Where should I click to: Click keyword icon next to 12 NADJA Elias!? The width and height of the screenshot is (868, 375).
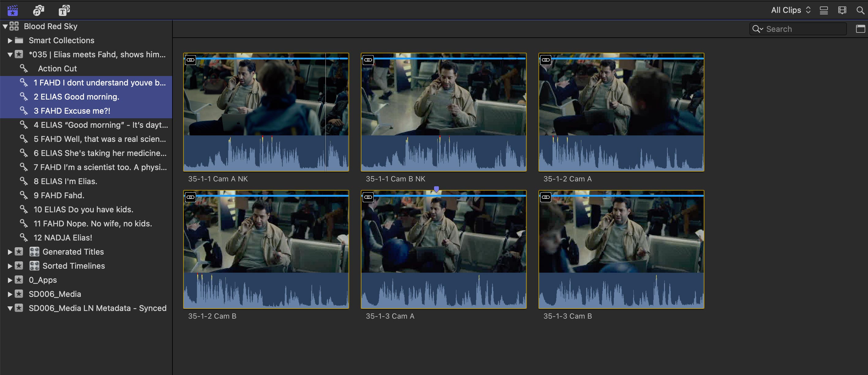[x=24, y=237]
